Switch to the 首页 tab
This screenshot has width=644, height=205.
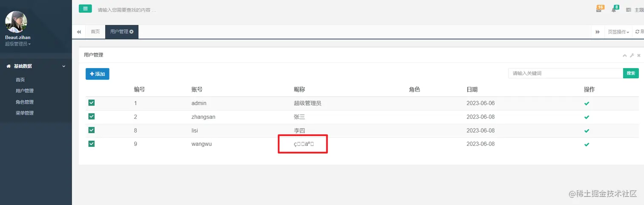point(95,31)
